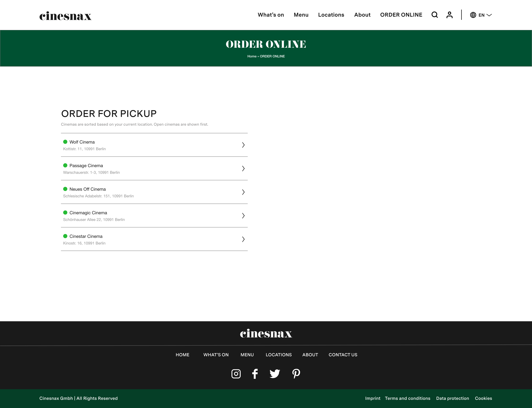Select ORDER ONLINE in top navigation

coord(401,15)
